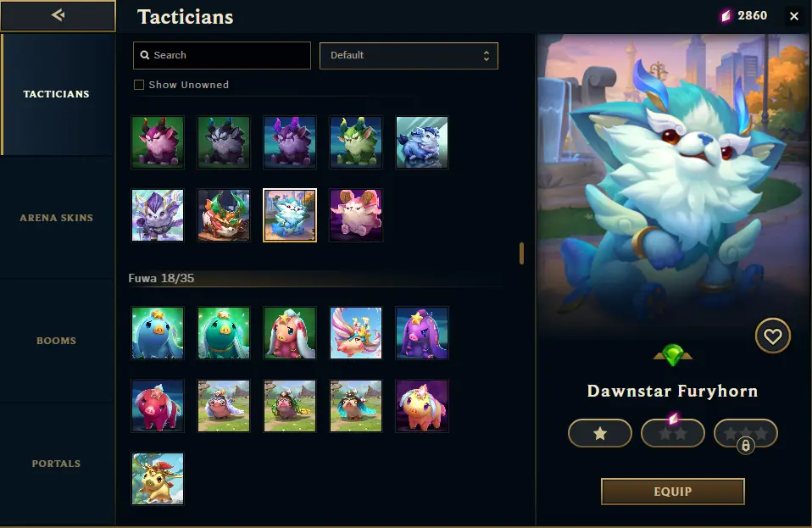
Task: Click the search magnifier icon
Action: 145,55
